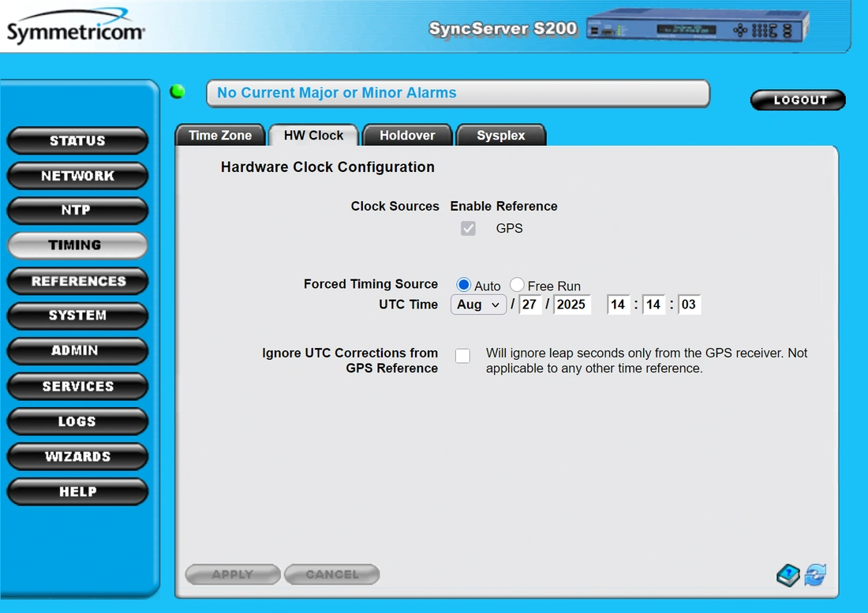The image size is (868, 613).
Task: Select the TIMING menu button
Action: (x=77, y=245)
